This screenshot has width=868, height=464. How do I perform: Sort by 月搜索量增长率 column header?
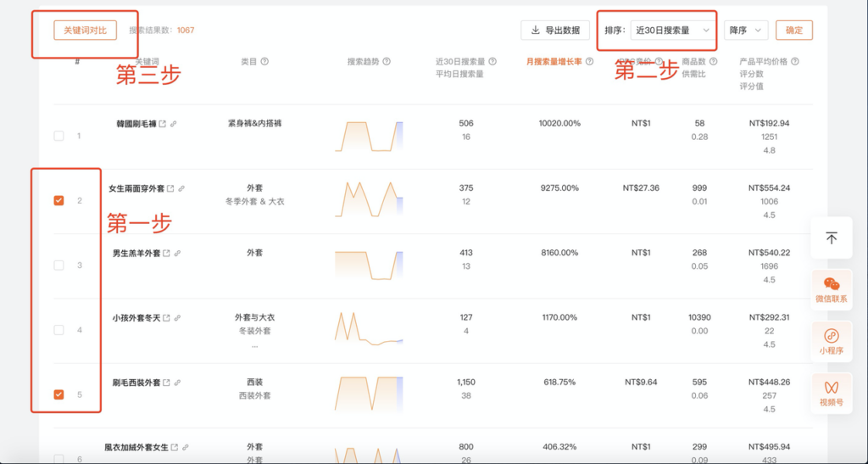(x=554, y=61)
